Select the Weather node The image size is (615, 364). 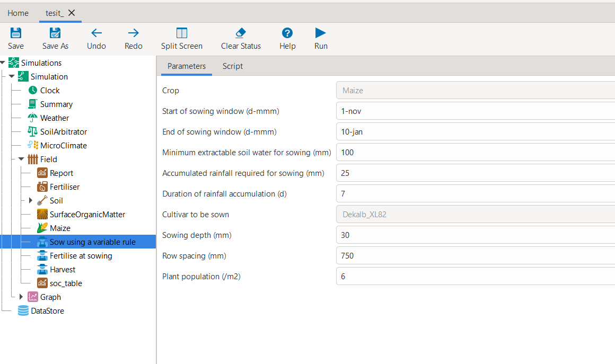coord(54,118)
